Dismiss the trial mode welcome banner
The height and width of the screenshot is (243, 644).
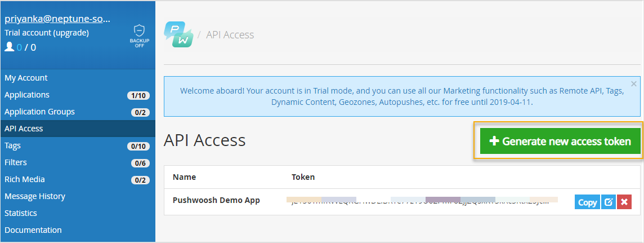tap(634, 83)
